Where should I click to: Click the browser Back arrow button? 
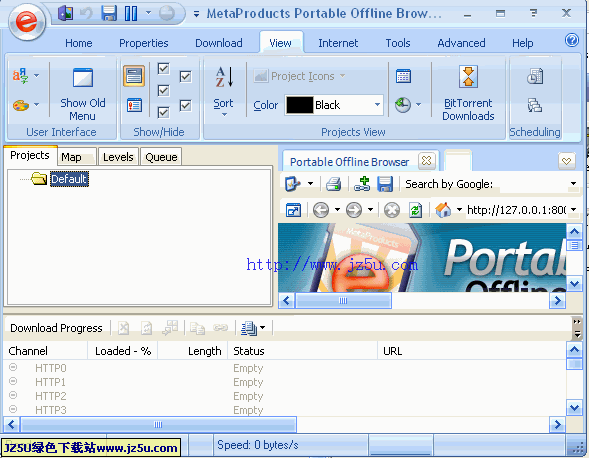320,210
